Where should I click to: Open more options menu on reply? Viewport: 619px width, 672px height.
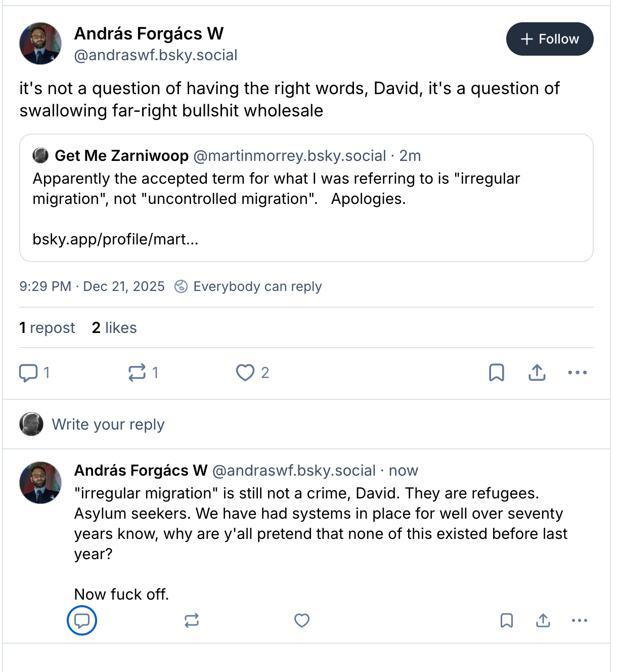pyautogui.click(x=579, y=620)
